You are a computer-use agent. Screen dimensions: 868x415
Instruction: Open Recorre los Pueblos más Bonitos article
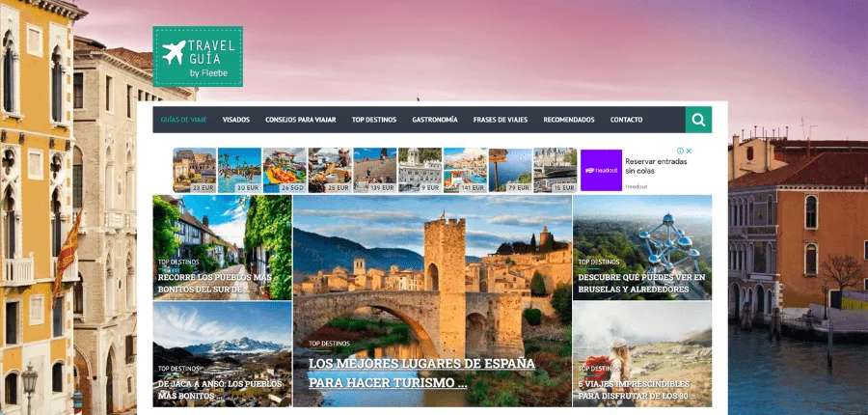(x=216, y=283)
